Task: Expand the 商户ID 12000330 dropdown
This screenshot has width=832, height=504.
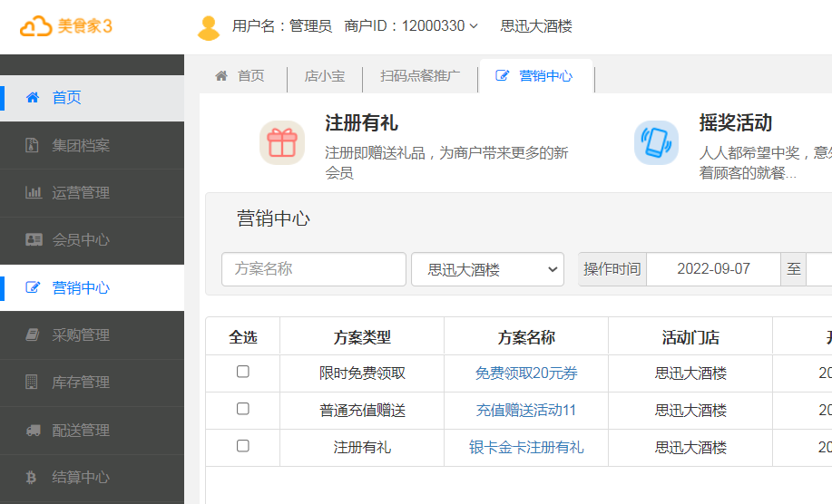Action: (x=411, y=26)
